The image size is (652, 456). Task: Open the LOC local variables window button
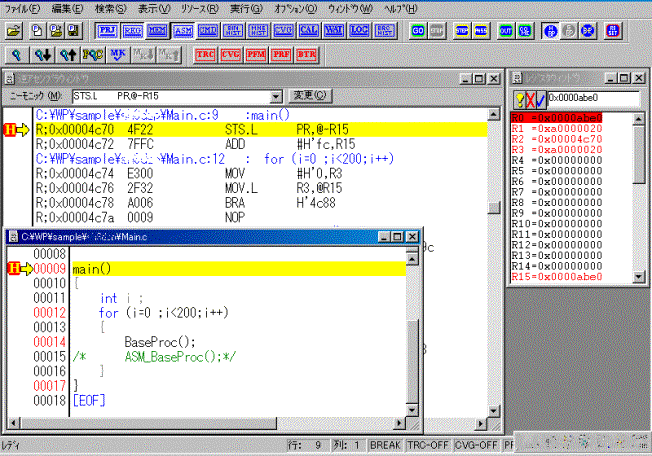pyautogui.click(x=359, y=31)
